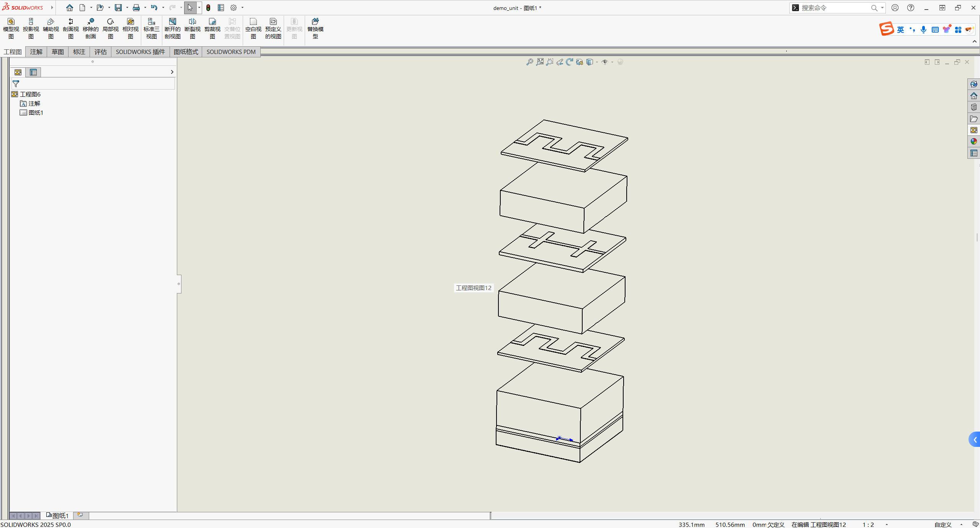The width and height of the screenshot is (980, 528).
Task: Open the 图纸格式 ribbon tab
Action: 186,52
